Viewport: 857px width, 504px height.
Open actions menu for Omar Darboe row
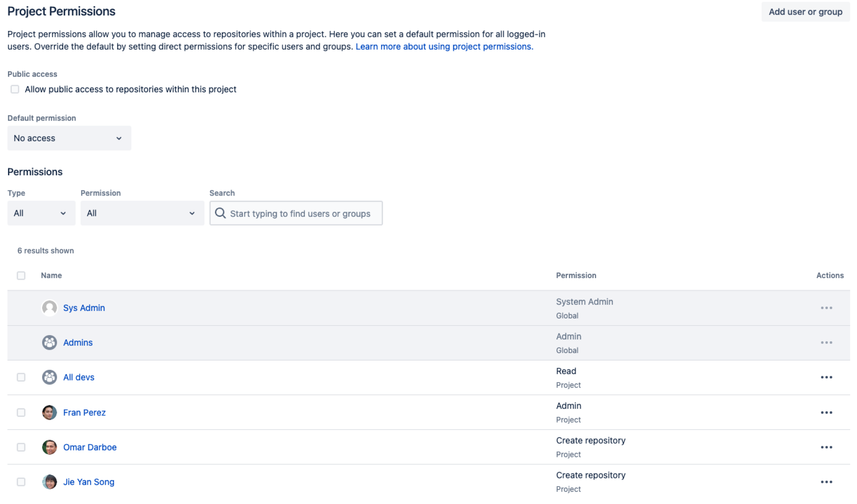(826, 447)
